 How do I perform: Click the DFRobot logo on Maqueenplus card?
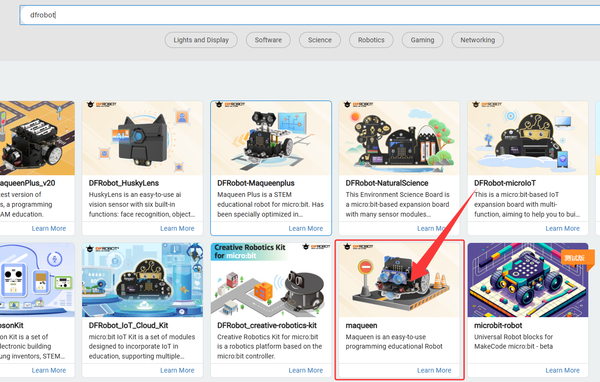[x=230, y=104]
